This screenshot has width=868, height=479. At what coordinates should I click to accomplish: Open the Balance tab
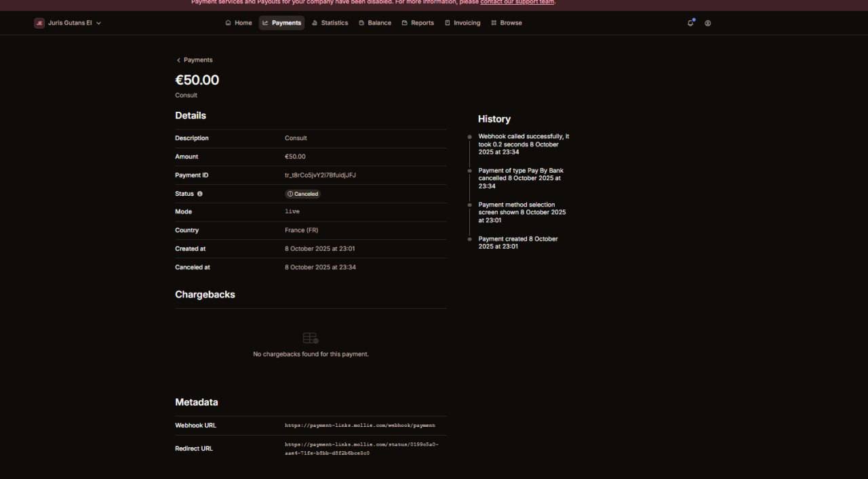375,23
